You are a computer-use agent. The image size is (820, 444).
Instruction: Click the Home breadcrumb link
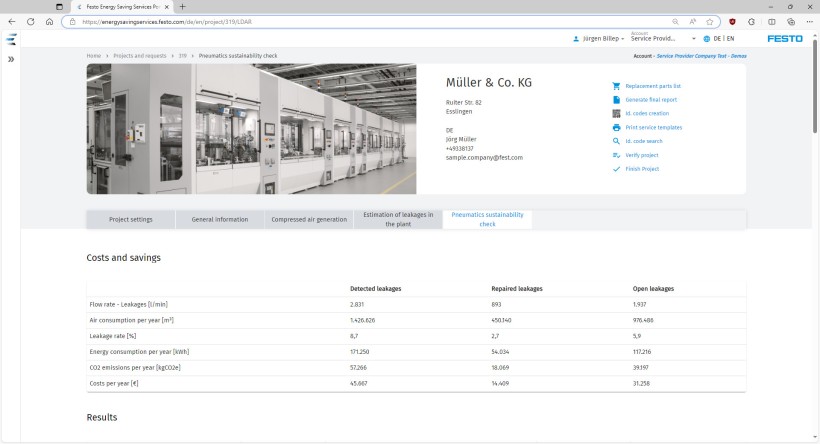[x=93, y=56]
